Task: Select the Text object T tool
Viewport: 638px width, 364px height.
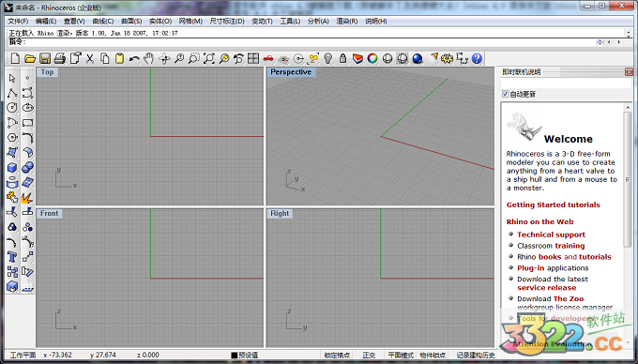Action: (x=12, y=257)
